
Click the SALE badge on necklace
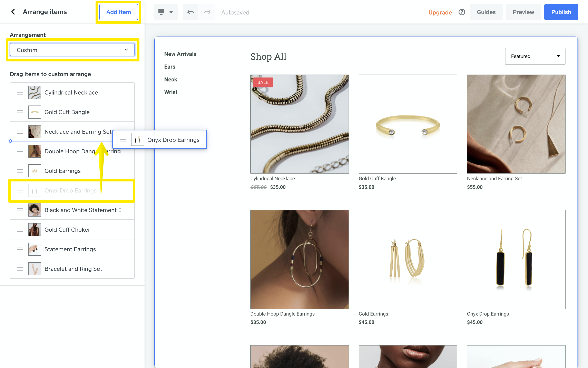pyautogui.click(x=263, y=82)
